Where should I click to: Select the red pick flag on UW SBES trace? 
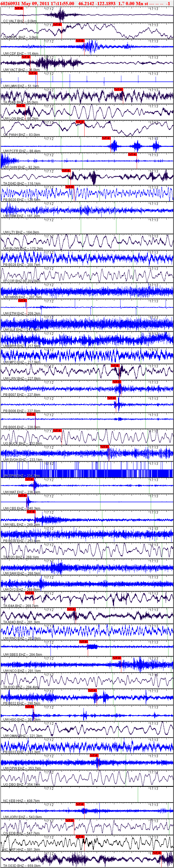[83, 642]
